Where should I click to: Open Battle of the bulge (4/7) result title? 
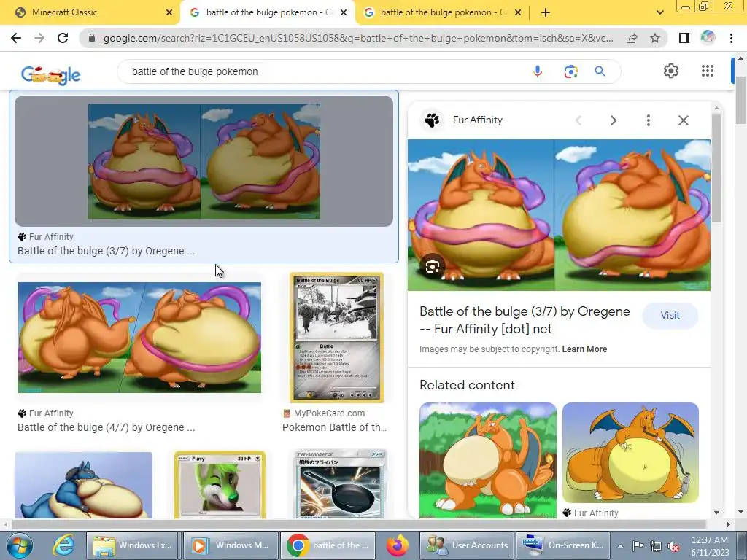click(x=106, y=427)
